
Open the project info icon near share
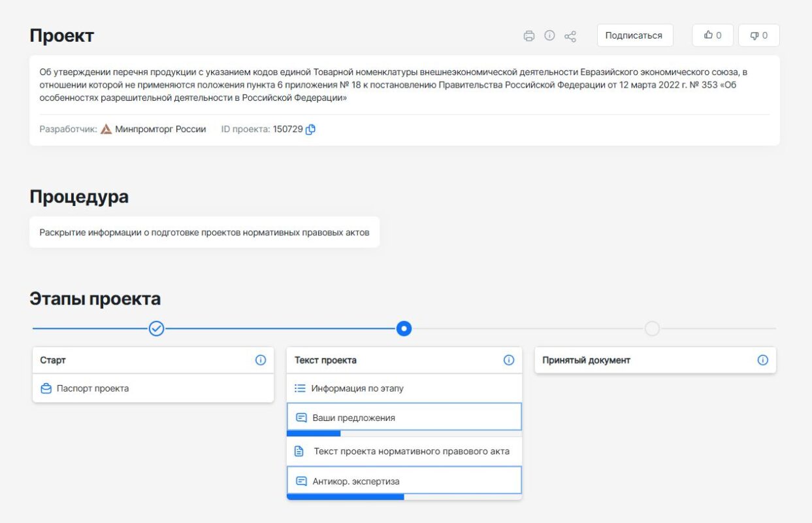(549, 35)
